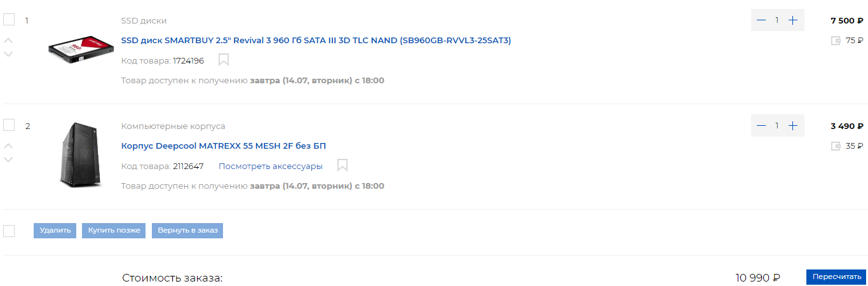The image size is (868, 286).
Task: Tick the checkbox for item 1
Action: tap(9, 20)
